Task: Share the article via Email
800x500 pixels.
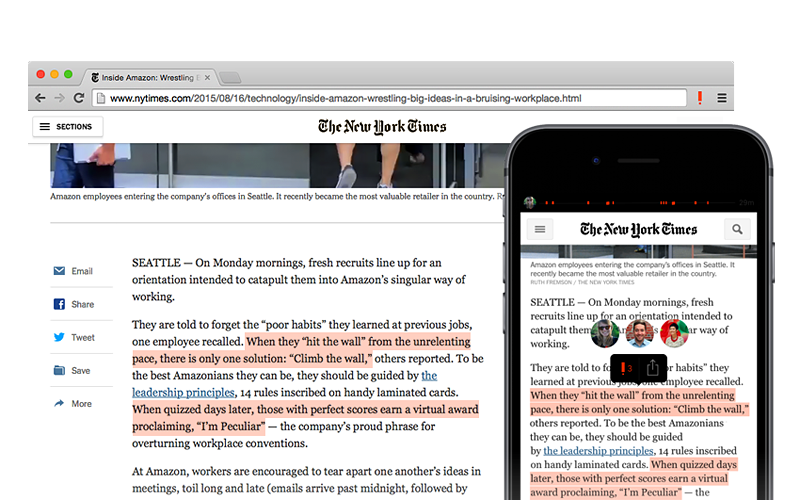Action: tap(73, 271)
